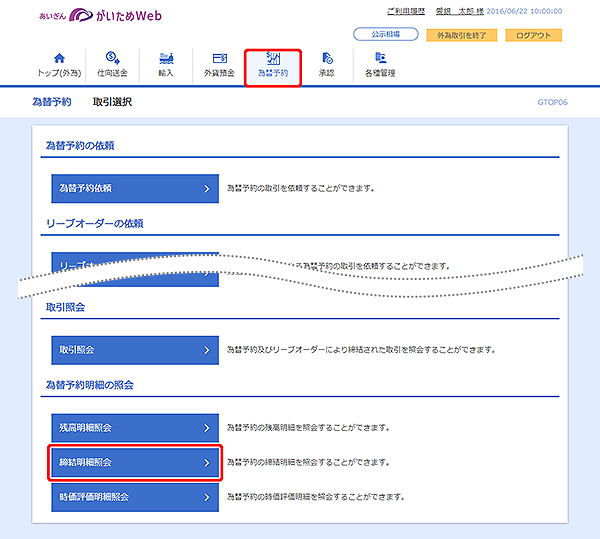The image size is (600, 539).
Task: Click 外為取引を終了 button
Action: pos(461,35)
